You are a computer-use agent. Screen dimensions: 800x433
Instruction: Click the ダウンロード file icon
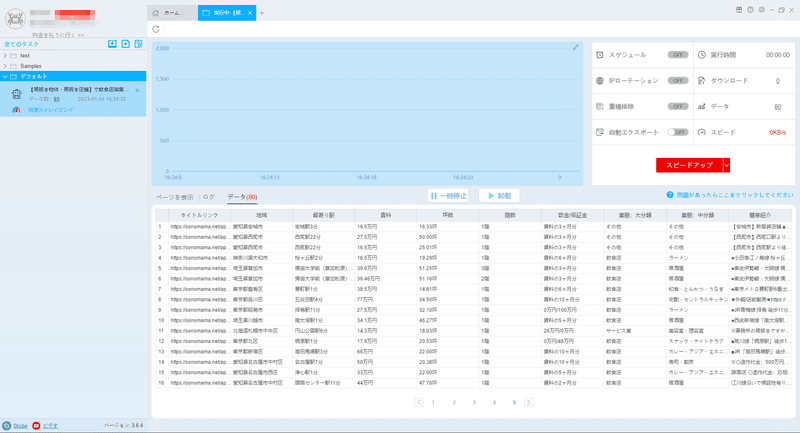click(x=702, y=81)
